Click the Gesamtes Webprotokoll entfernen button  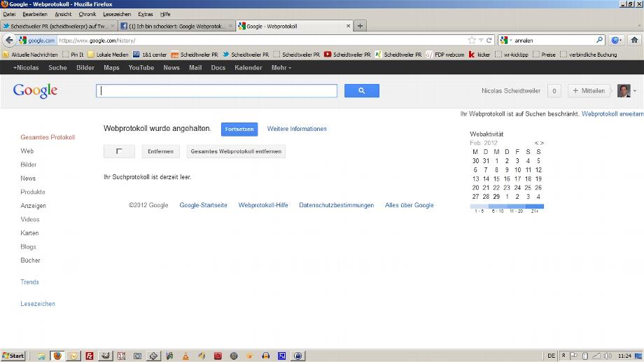tap(236, 151)
